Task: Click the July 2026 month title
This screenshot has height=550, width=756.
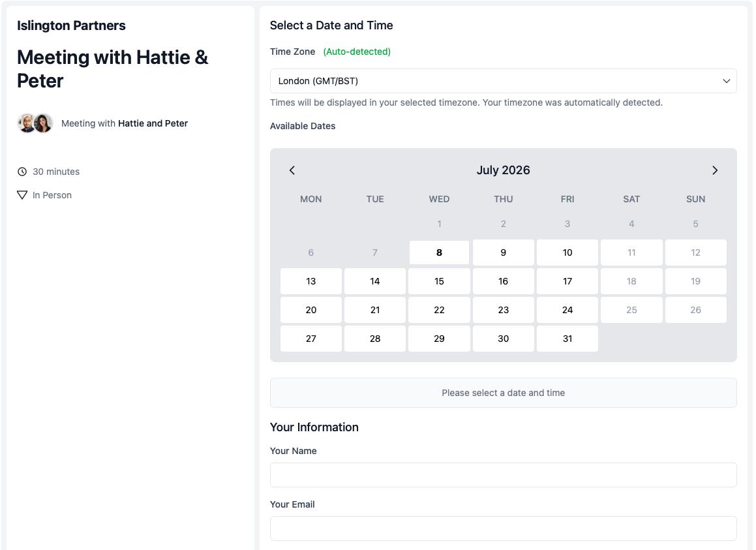Action: [504, 170]
